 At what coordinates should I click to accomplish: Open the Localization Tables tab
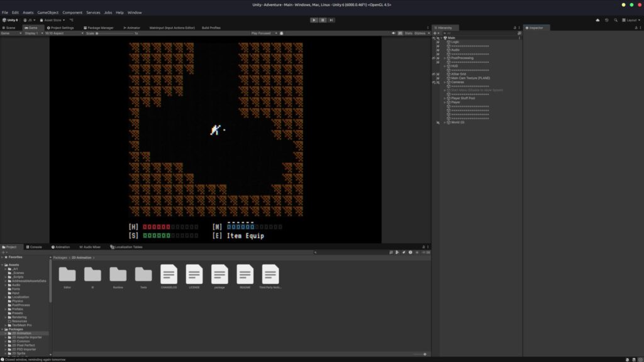point(126,247)
